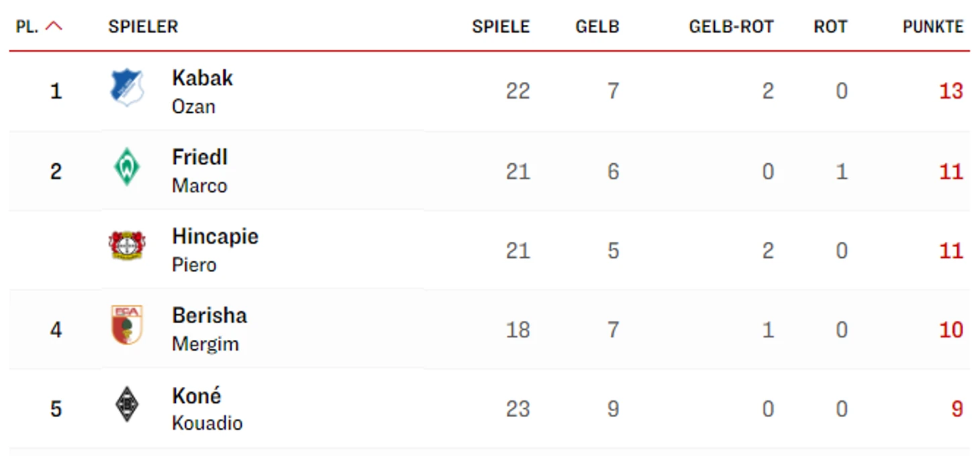The width and height of the screenshot is (980, 456).
Task: Toggle sort arrow next to PL.
Action: [x=54, y=27]
